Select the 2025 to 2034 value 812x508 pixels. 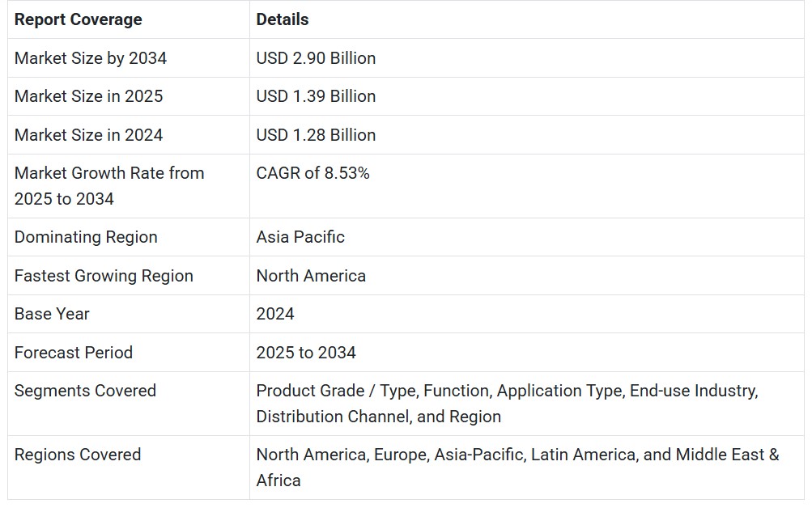pos(306,353)
